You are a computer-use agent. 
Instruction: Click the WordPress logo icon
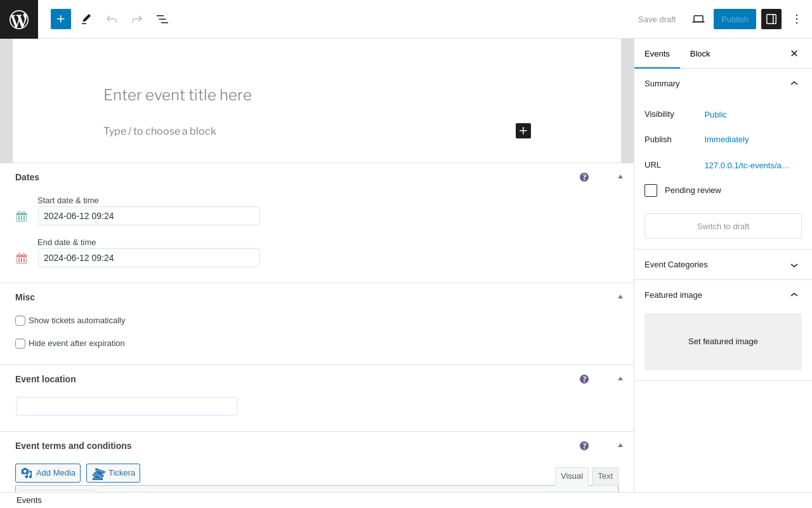19,19
